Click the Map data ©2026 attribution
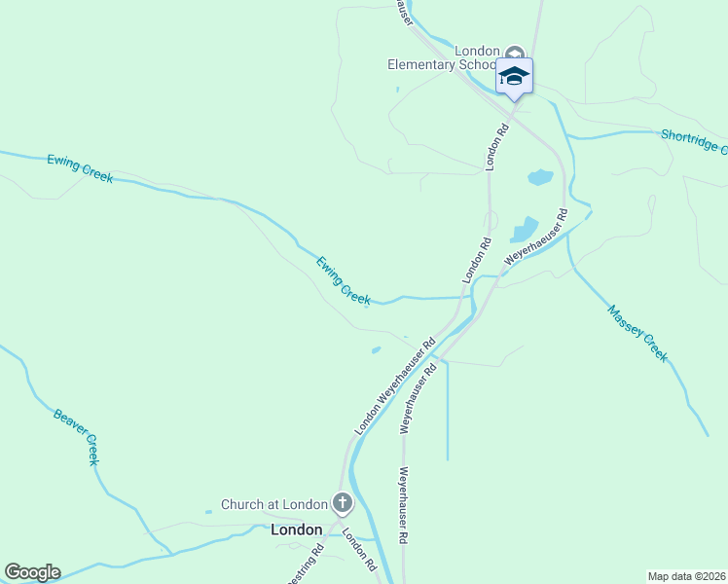The width and height of the screenshot is (728, 584). tap(687, 576)
